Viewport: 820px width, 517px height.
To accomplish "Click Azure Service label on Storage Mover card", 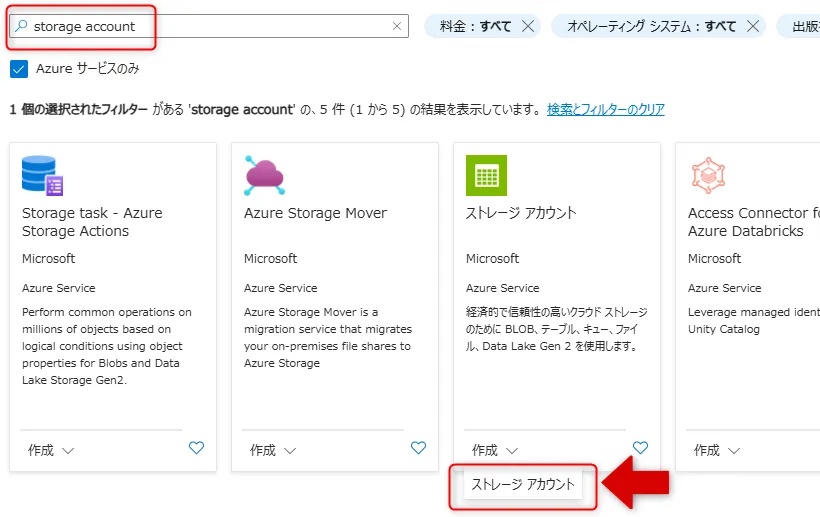I will point(280,288).
